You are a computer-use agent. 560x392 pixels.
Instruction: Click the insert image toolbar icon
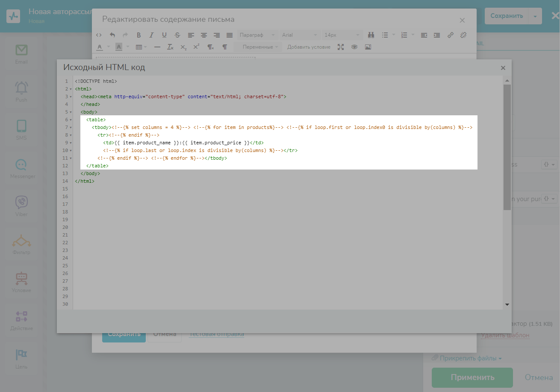pos(368,47)
